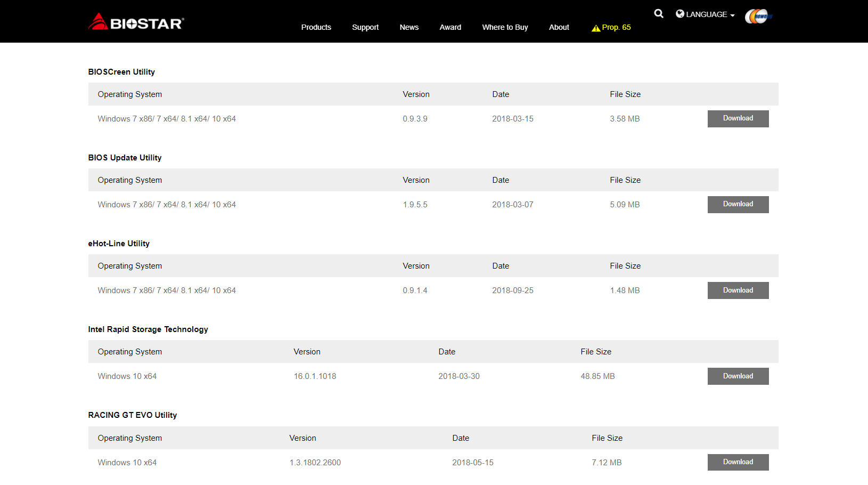This screenshot has height=485, width=868.
Task: Open the About menu
Action: click(x=559, y=27)
